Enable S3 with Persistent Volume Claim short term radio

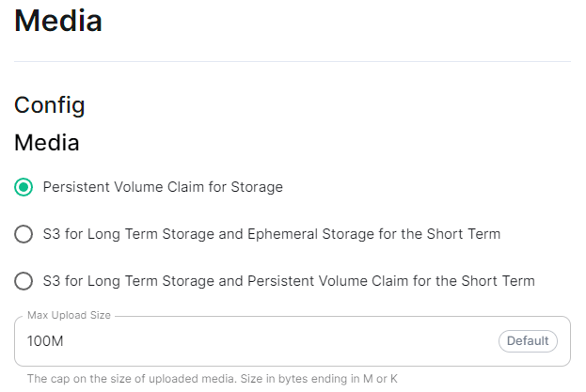[x=24, y=281]
